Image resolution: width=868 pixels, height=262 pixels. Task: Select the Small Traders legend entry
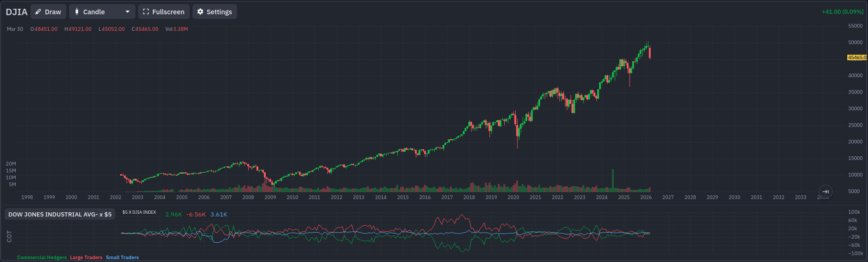pyautogui.click(x=122, y=257)
